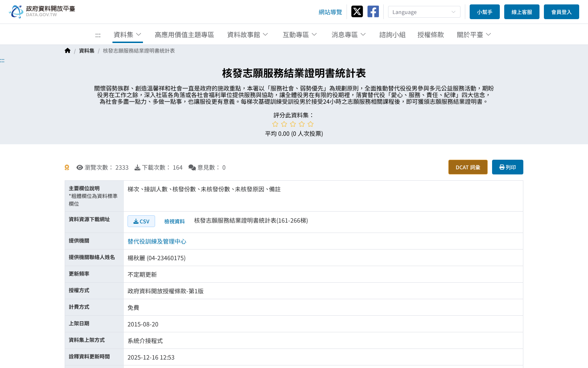This screenshot has height=368, width=588.
Task: Click the 線上客服 button
Action: tap(522, 12)
